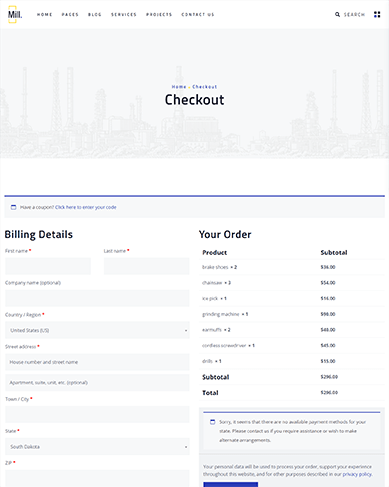Open the Services menu
The width and height of the screenshot is (389, 487).
124,14
